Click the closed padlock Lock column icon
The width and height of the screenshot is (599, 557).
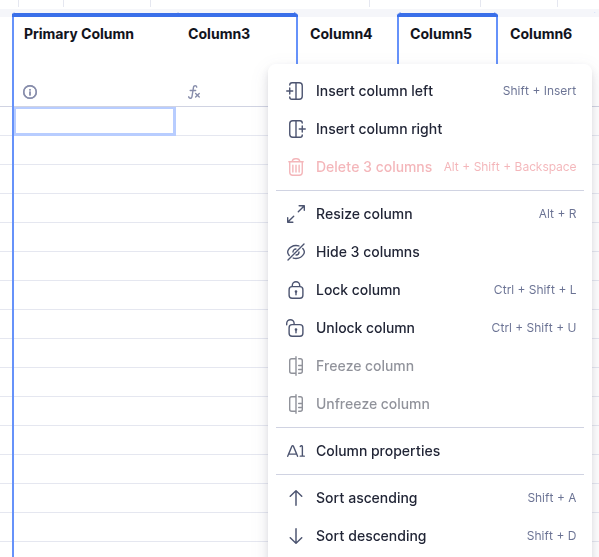pos(296,290)
